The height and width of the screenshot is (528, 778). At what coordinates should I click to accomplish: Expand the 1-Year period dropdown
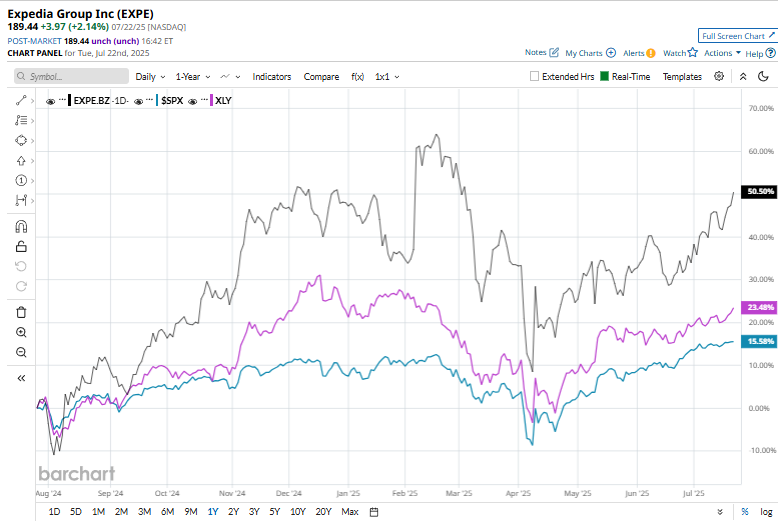193,77
